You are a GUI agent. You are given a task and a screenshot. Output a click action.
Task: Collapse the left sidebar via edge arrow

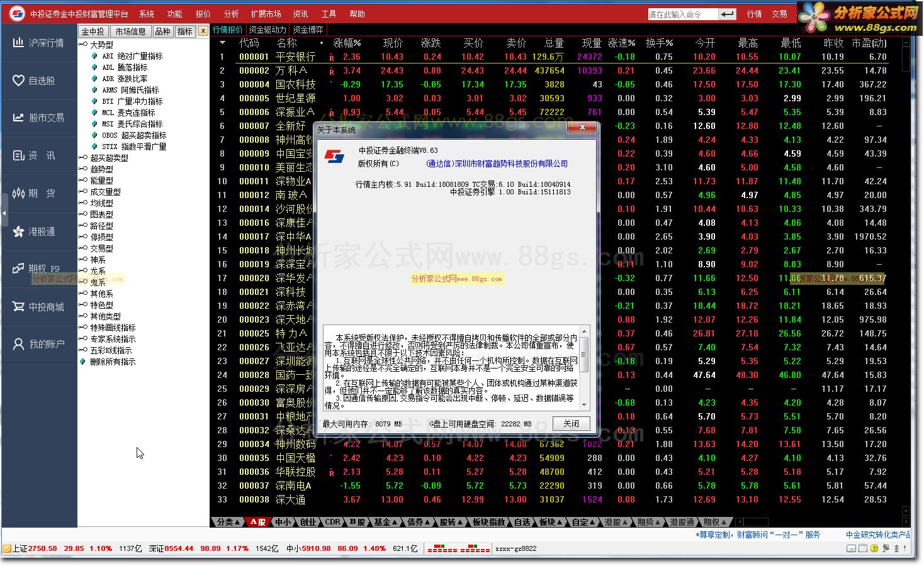pos(3,214)
